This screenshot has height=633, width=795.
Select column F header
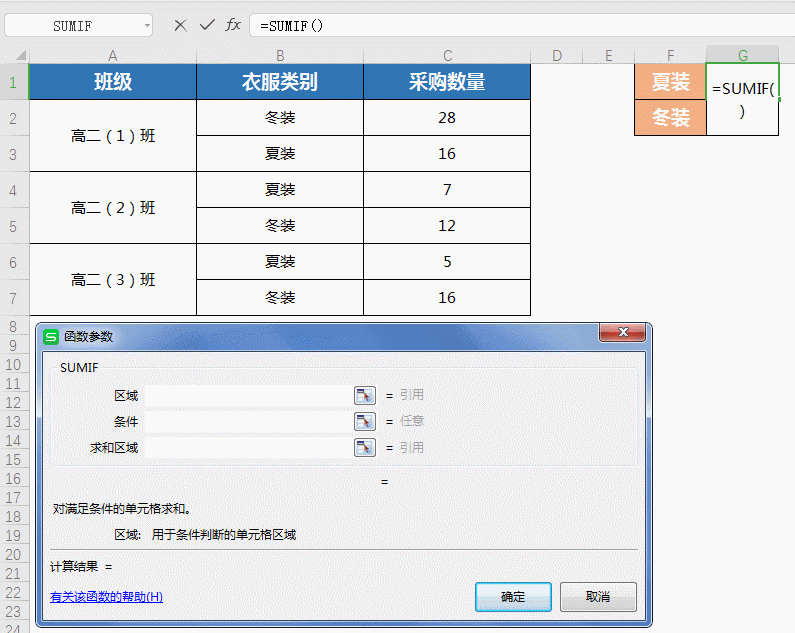670,55
